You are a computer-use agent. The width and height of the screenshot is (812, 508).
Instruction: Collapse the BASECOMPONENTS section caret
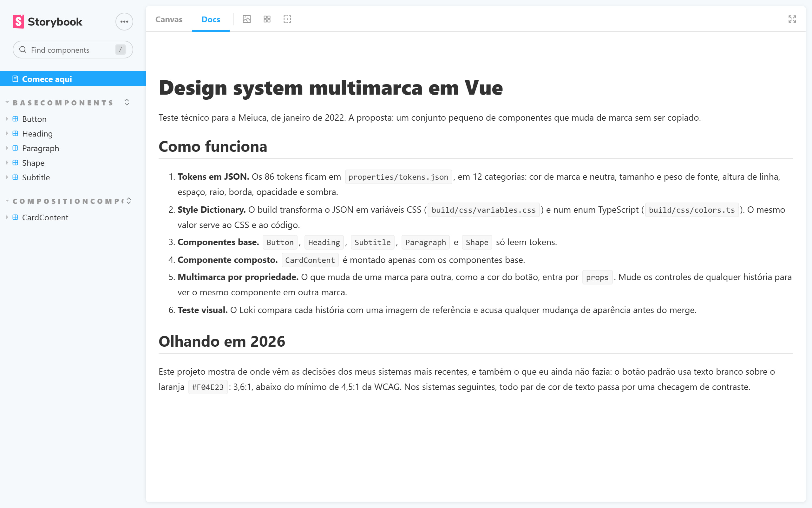pyautogui.click(x=7, y=102)
